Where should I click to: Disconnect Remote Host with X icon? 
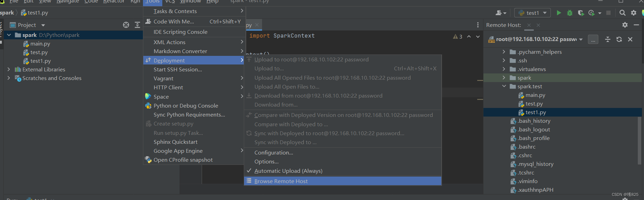click(x=630, y=39)
